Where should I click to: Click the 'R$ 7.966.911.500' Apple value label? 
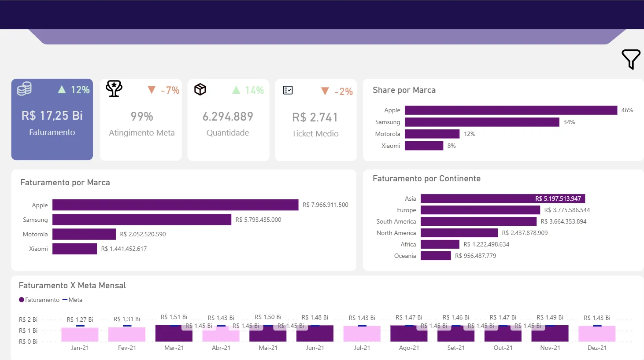click(326, 205)
